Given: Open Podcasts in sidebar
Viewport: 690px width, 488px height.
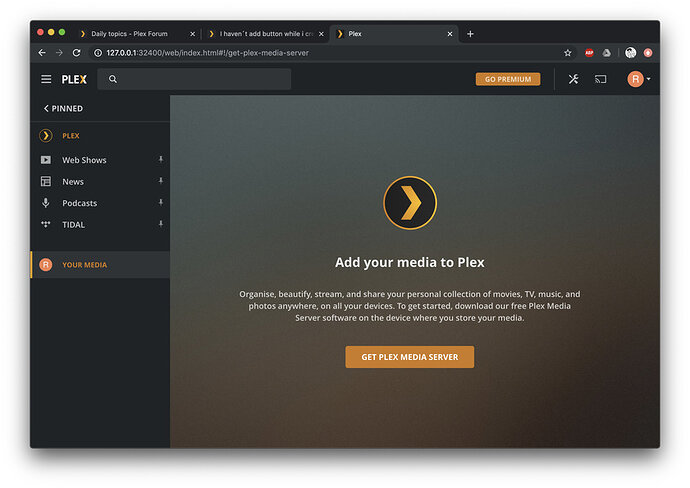Looking at the screenshot, I should (x=100, y=203).
